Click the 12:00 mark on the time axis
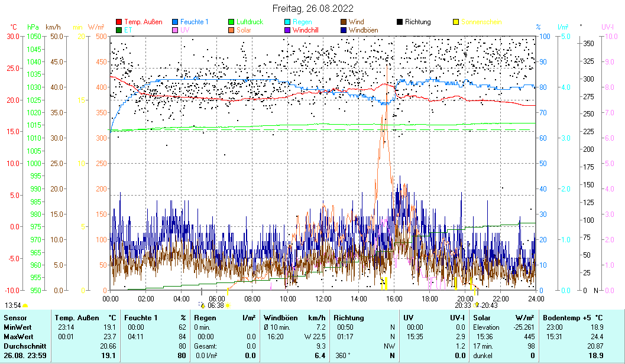Image resolution: width=625 pixels, height=364 pixels. tap(323, 298)
